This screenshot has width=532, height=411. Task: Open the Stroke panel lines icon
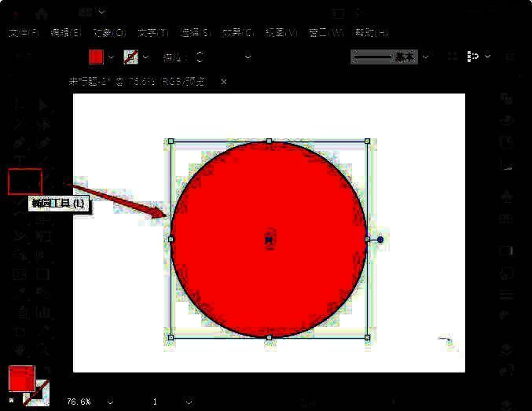[x=506, y=295]
